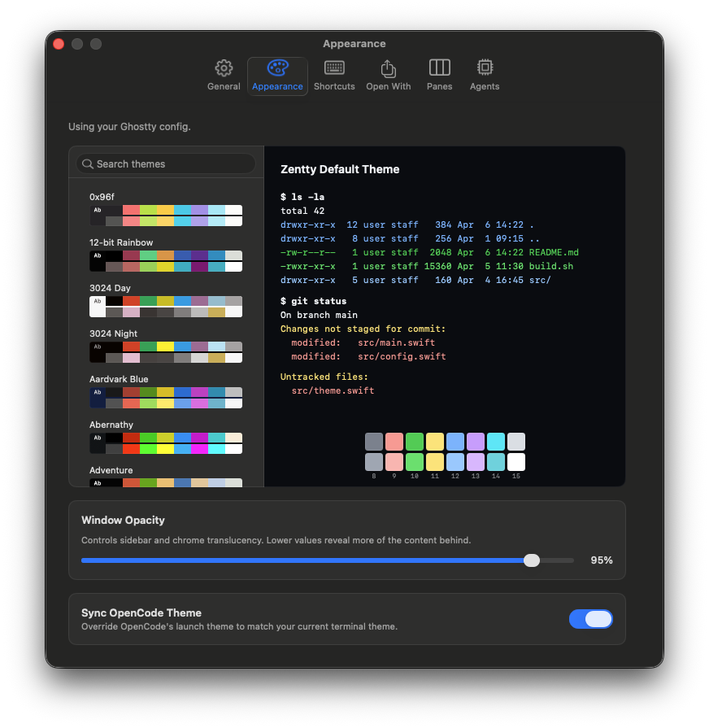This screenshot has width=709, height=728.
Task: Choose the 3024 Night theme
Action: (166, 346)
